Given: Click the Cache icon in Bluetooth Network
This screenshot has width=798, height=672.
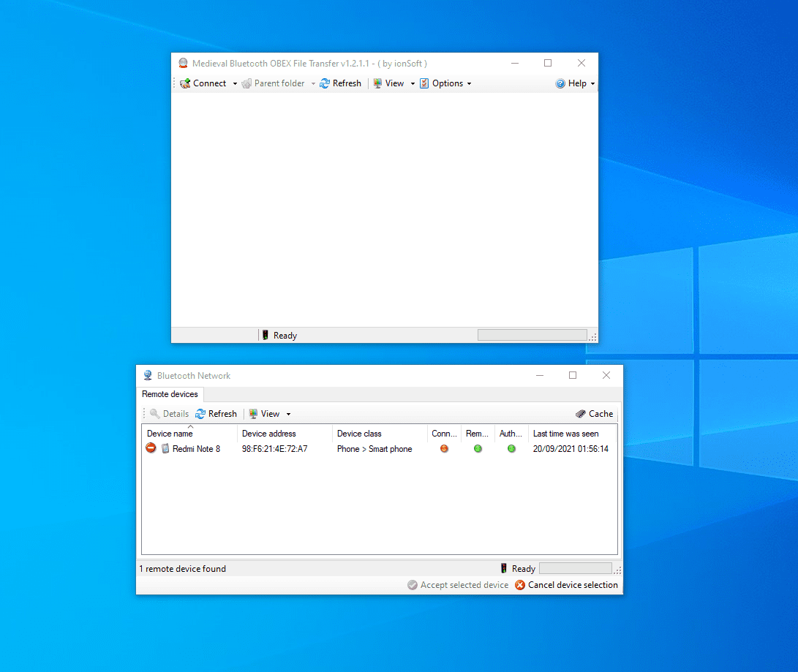Looking at the screenshot, I should tap(581, 414).
